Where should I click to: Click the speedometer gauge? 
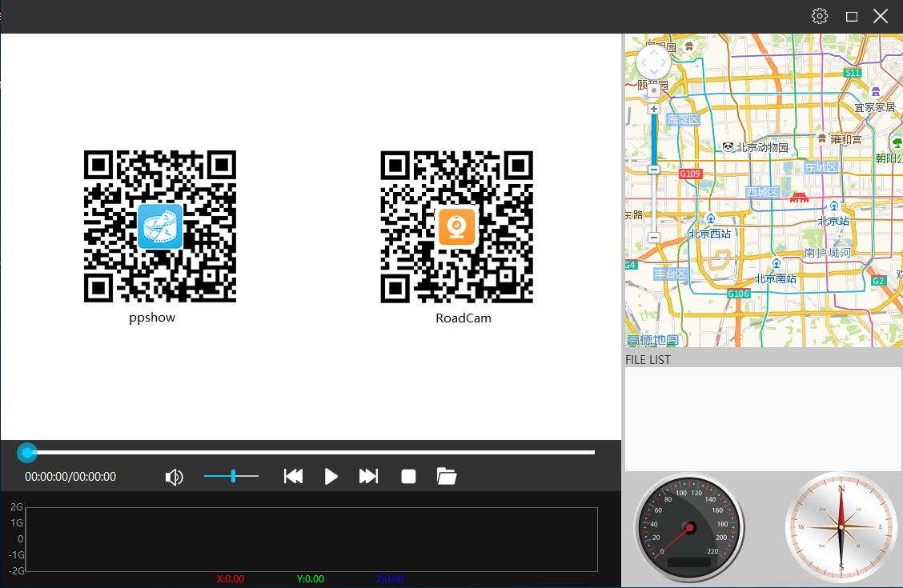tap(688, 526)
